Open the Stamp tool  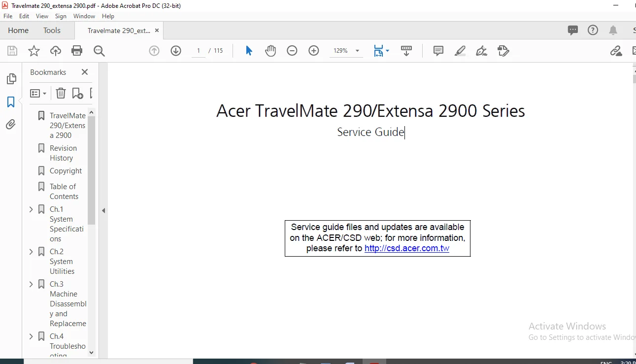pos(503,51)
